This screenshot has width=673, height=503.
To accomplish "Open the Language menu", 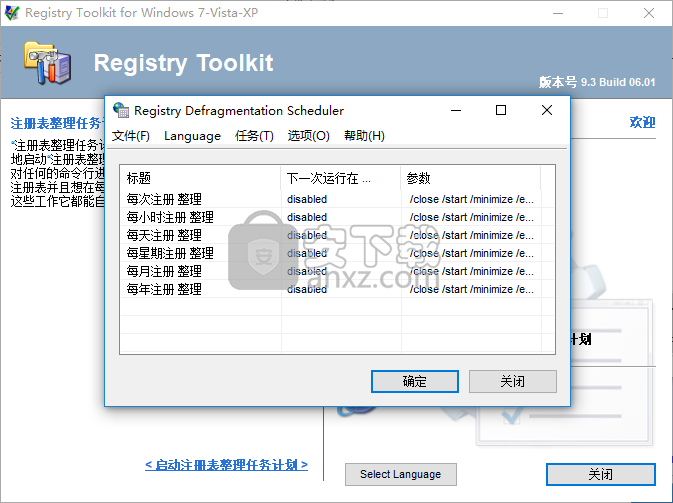I will click(x=192, y=136).
